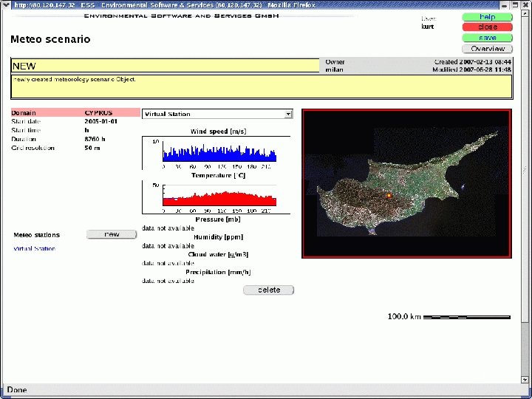This screenshot has height=399, width=532.
Task: Click the Done status bar text
Action: coord(17,390)
